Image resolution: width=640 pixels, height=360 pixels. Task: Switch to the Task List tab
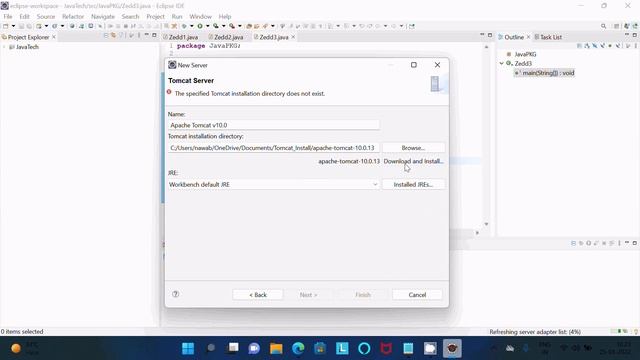pos(548,37)
